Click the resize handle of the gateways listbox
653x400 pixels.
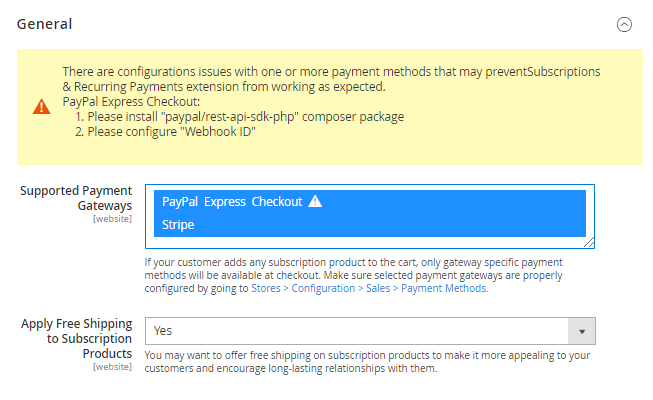tap(590, 242)
